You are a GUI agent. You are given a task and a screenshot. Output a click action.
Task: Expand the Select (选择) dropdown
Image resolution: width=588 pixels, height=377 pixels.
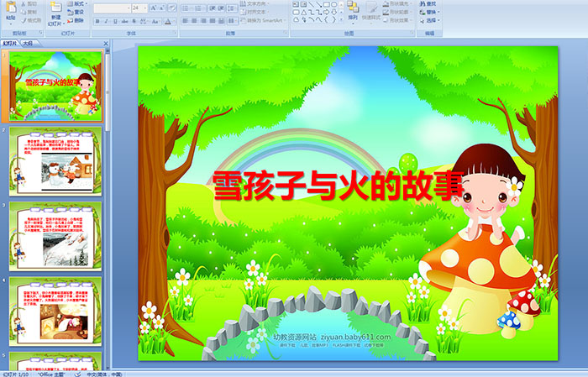coord(431,21)
